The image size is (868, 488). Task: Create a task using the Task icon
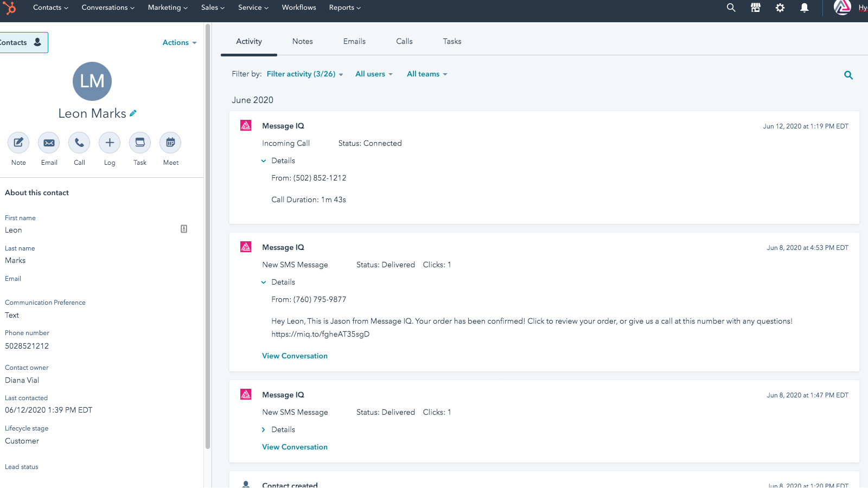click(x=139, y=142)
